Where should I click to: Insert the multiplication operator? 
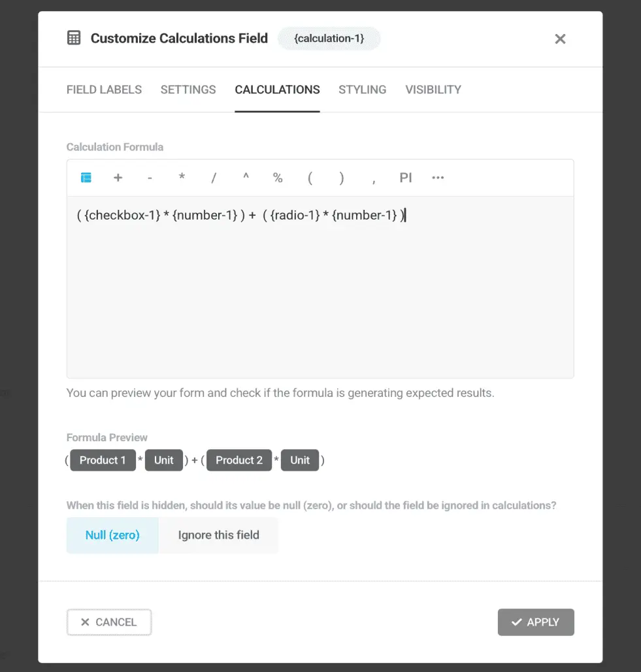click(x=182, y=177)
